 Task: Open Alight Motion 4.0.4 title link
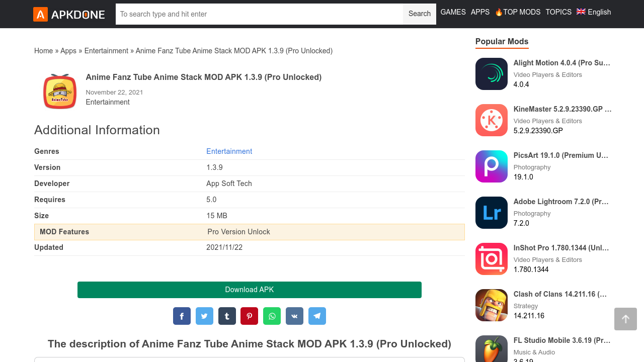click(x=562, y=63)
